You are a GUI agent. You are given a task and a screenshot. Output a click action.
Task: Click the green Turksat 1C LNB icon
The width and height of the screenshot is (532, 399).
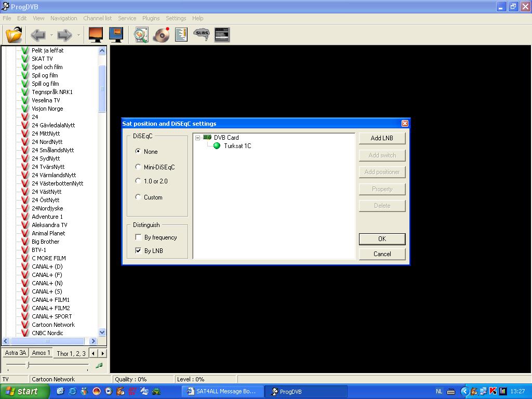pos(217,146)
